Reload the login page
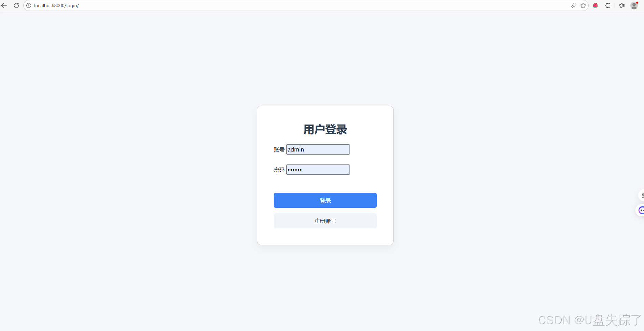 [x=16, y=5]
